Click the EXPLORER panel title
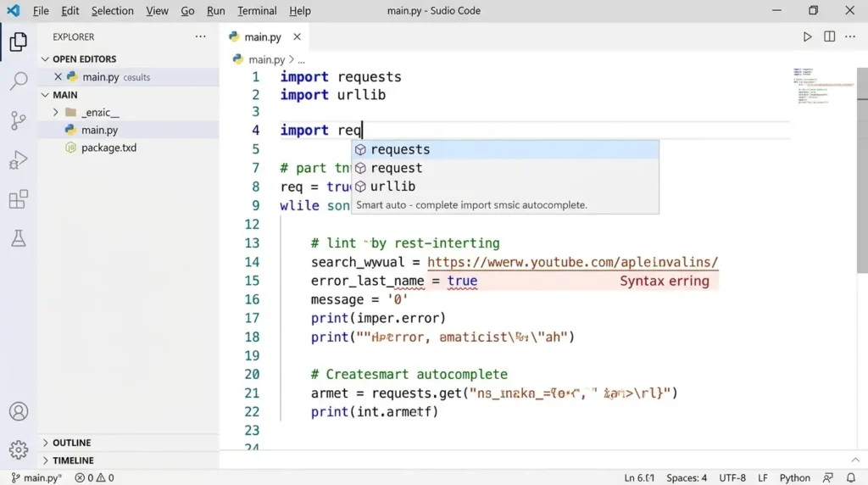The image size is (868, 485). (74, 36)
